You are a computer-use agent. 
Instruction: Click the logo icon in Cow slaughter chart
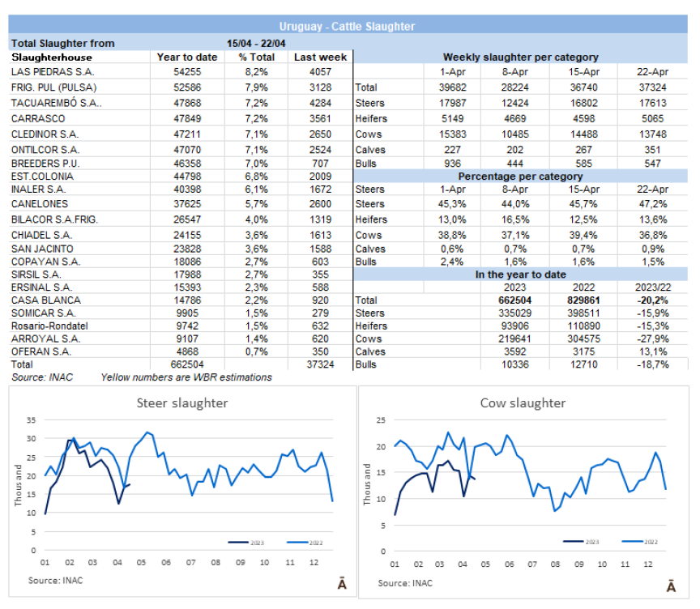[672, 586]
